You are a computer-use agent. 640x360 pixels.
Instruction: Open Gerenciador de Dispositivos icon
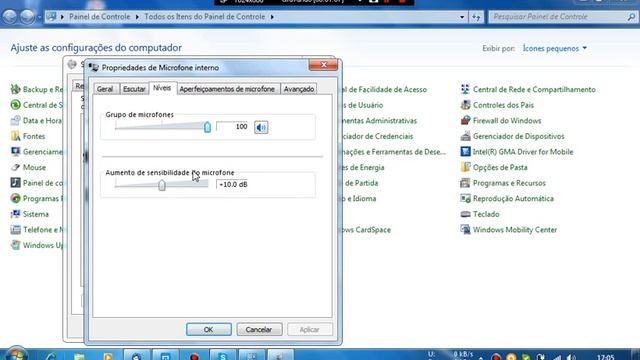465,136
